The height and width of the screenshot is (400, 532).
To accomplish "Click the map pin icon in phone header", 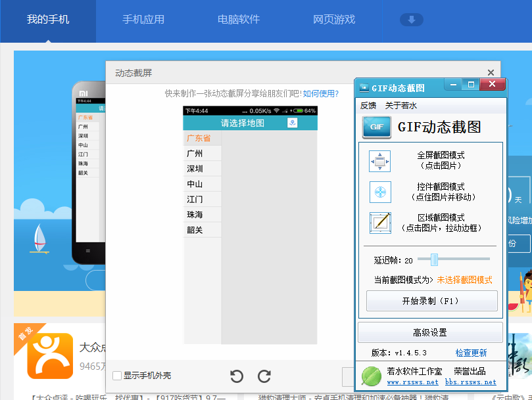I will 292,123.
